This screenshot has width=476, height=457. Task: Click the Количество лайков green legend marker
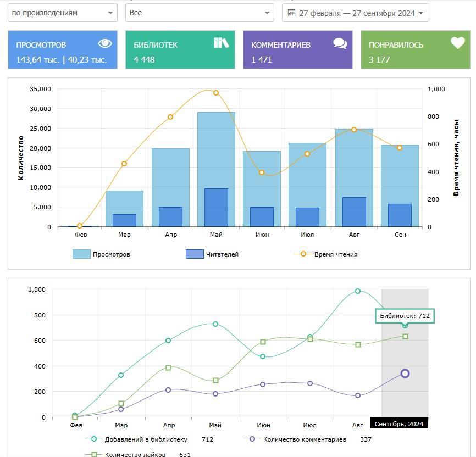(94, 454)
